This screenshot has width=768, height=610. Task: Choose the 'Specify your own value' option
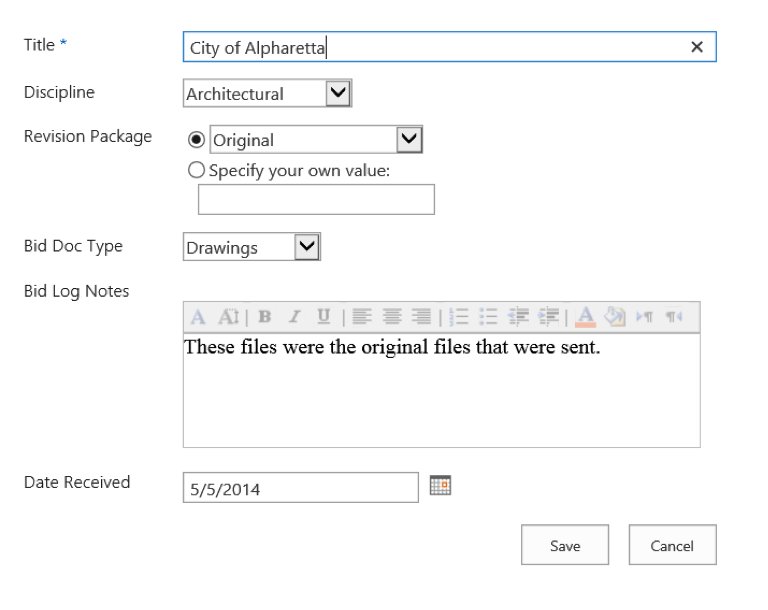coord(196,170)
